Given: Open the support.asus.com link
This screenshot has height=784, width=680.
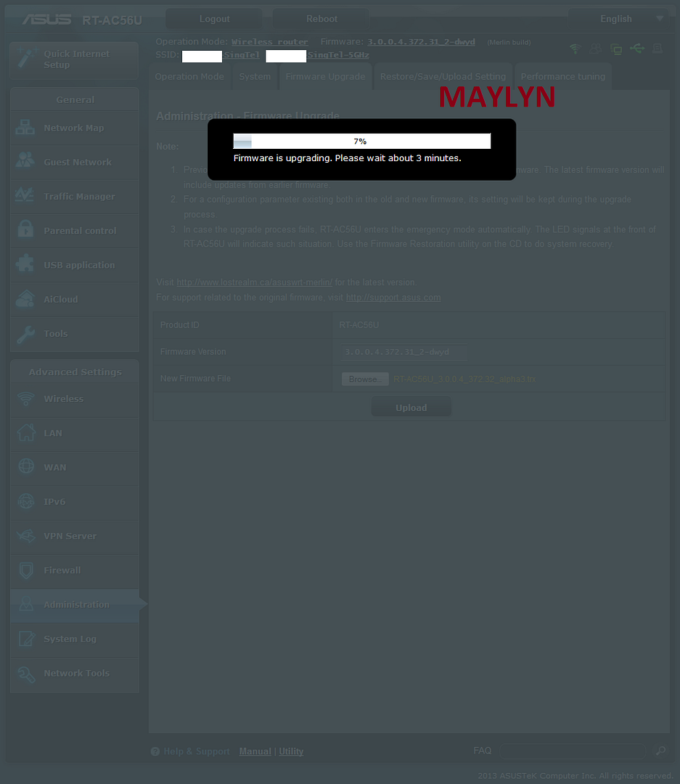Looking at the screenshot, I should (x=393, y=298).
